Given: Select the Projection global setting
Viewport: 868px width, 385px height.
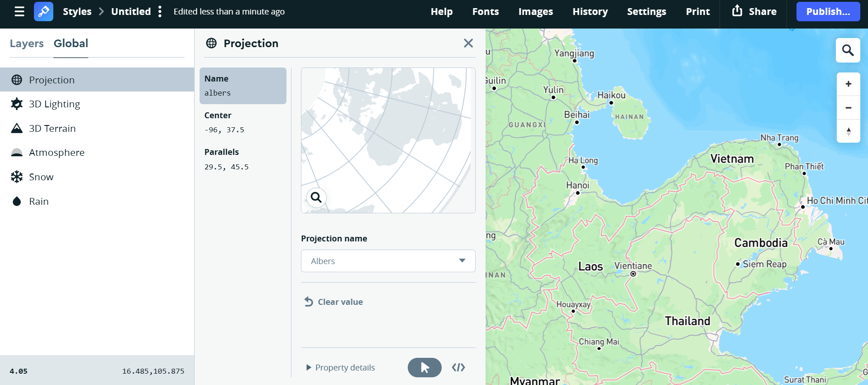Looking at the screenshot, I should click(97, 80).
